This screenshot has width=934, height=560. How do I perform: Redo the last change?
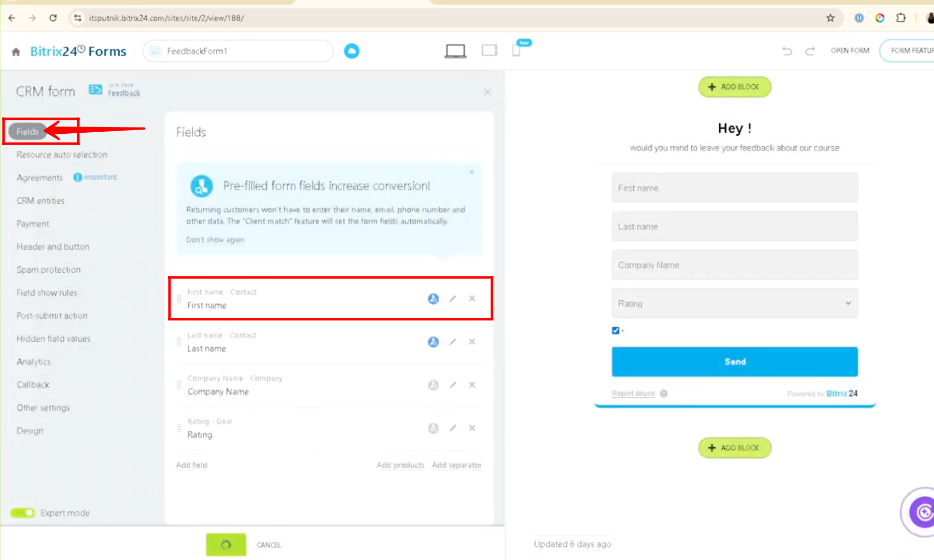810,51
